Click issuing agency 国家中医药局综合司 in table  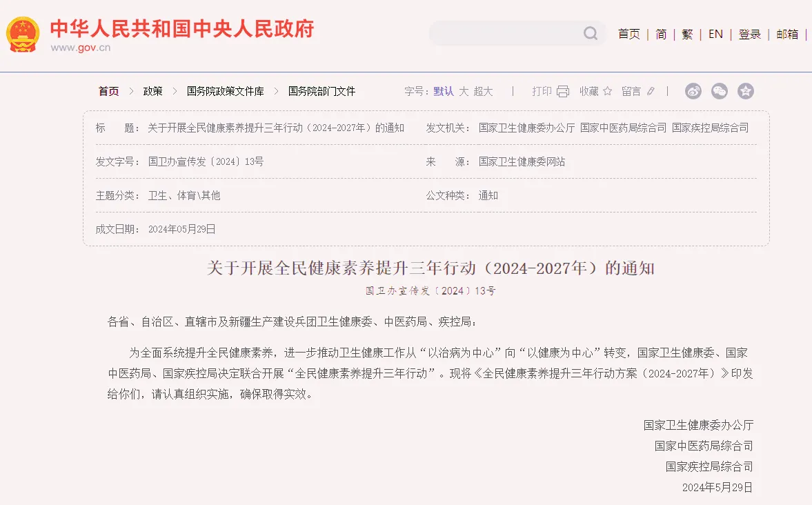[623, 128]
